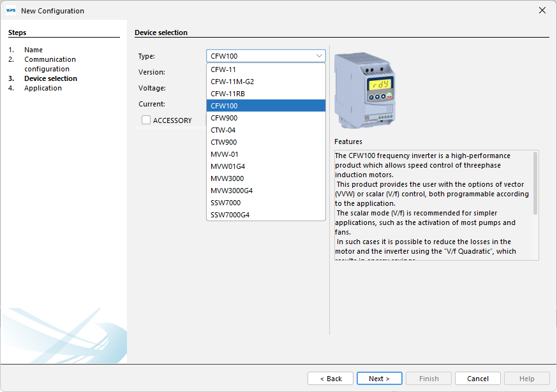Click the CFW100 inverter product image
Image resolution: width=557 pixels, height=392 pixels.
(365, 90)
